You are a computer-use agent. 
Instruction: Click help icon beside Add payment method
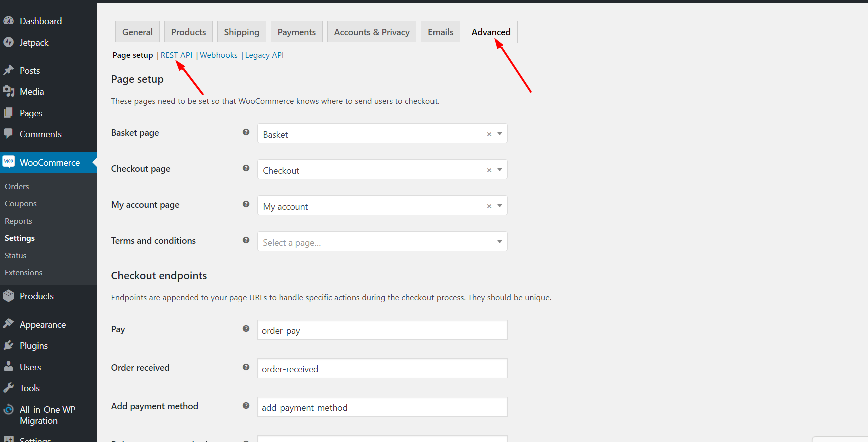[x=246, y=406]
